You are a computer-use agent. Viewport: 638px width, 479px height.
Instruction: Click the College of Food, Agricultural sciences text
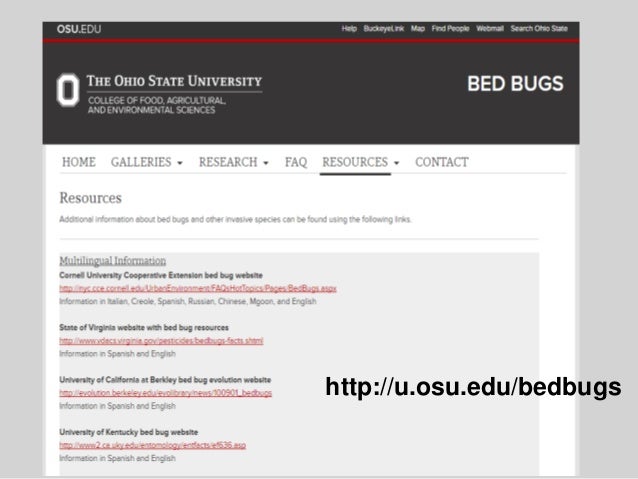click(x=157, y=105)
